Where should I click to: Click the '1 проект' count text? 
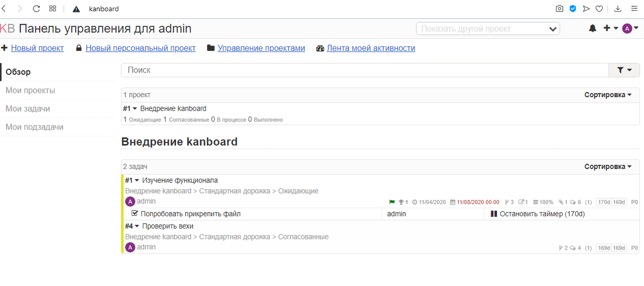click(137, 95)
